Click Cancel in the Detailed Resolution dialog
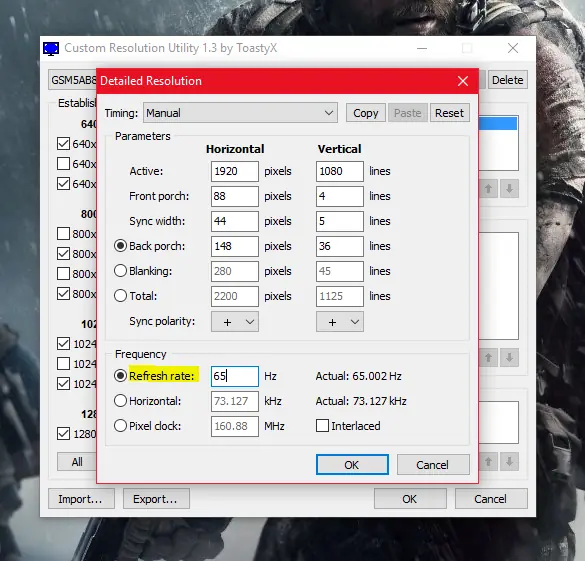The height and width of the screenshot is (561, 585). [433, 465]
